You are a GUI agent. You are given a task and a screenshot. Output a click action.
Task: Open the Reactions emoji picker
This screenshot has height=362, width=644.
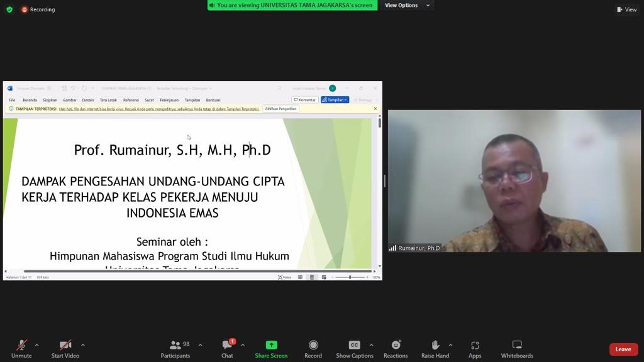(x=396, y=345)
